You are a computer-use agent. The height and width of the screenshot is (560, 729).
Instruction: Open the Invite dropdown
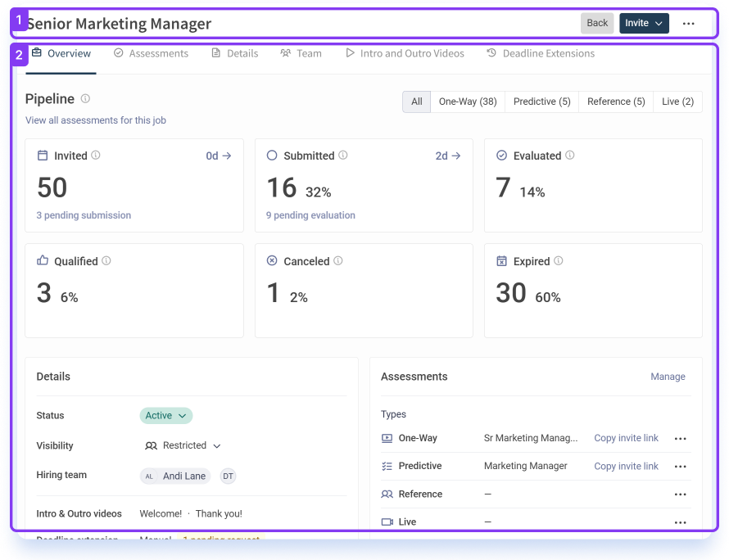coord(644,23)
